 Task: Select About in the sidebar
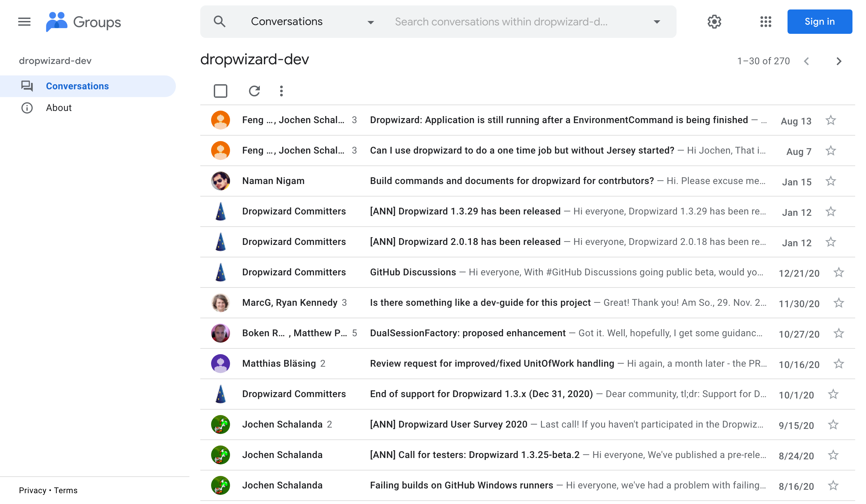88,108
